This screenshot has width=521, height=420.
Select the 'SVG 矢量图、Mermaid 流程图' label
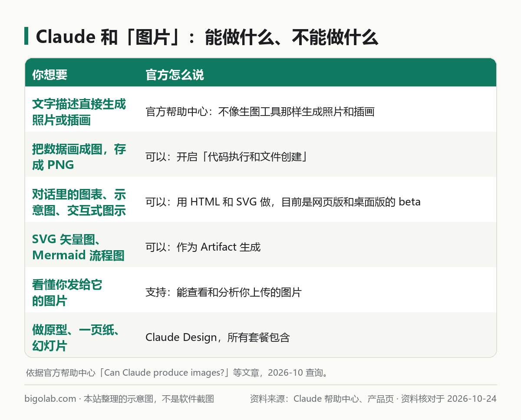(x=79, y=248)
